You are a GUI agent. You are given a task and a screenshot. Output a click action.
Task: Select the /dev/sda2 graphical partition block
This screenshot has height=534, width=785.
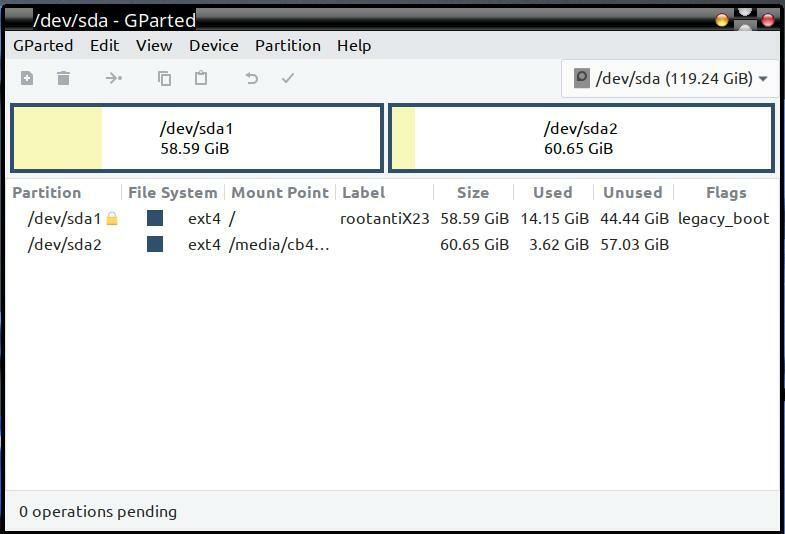(582, 138)
